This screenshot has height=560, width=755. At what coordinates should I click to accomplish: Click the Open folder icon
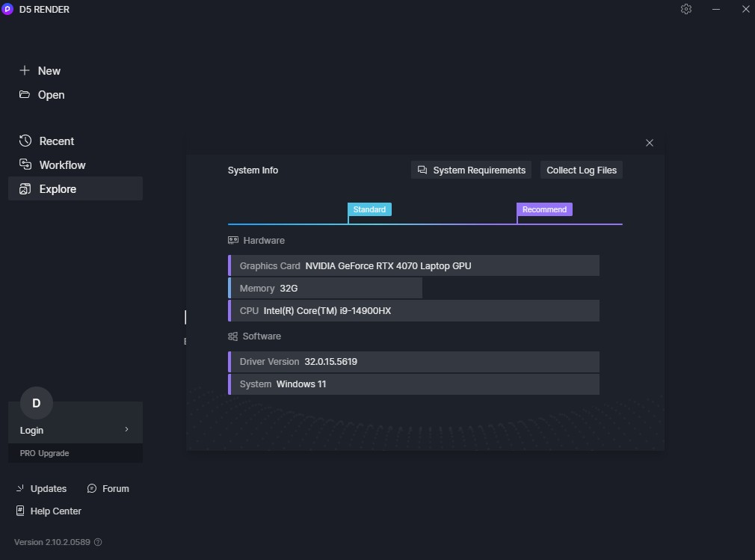[x=25, y=94]
